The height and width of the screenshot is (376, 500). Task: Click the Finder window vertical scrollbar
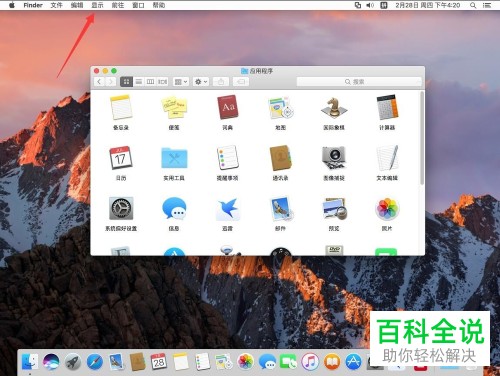pos(422,138)
